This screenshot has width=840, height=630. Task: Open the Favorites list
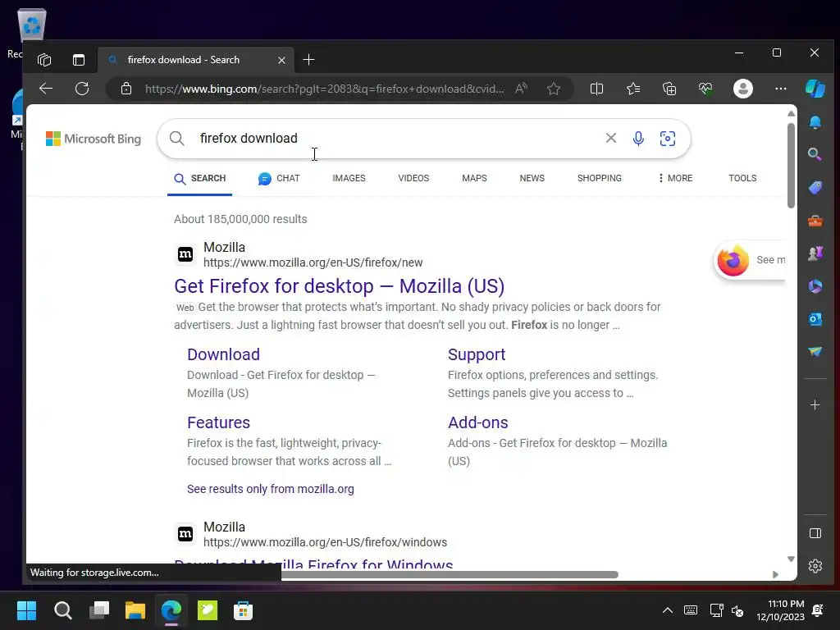pyautogui.click(x=633, y=89)
